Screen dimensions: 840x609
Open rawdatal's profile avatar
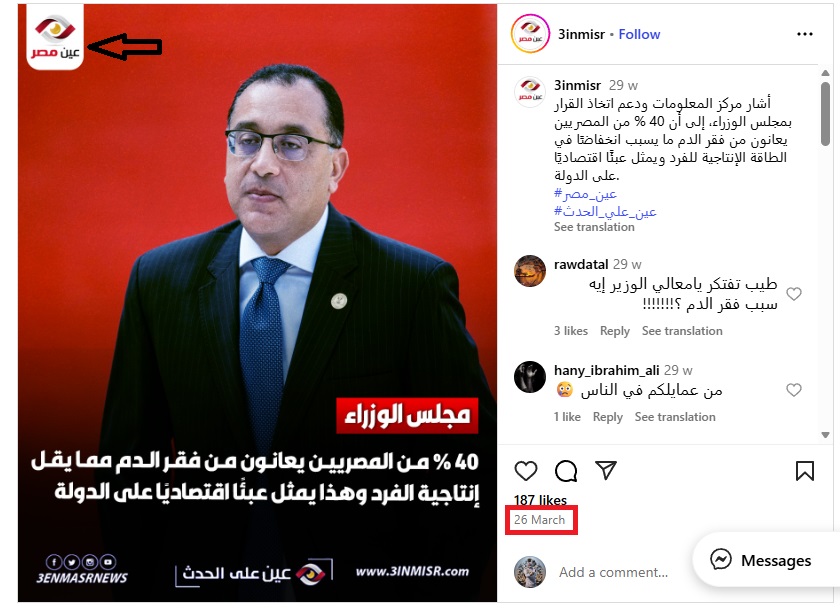click(530, 270)
